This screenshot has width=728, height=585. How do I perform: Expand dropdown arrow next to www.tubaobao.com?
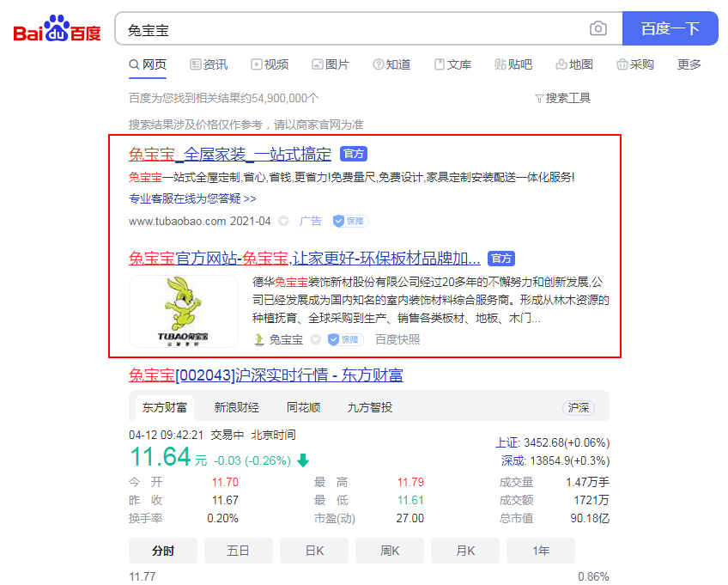coord(283,221)
